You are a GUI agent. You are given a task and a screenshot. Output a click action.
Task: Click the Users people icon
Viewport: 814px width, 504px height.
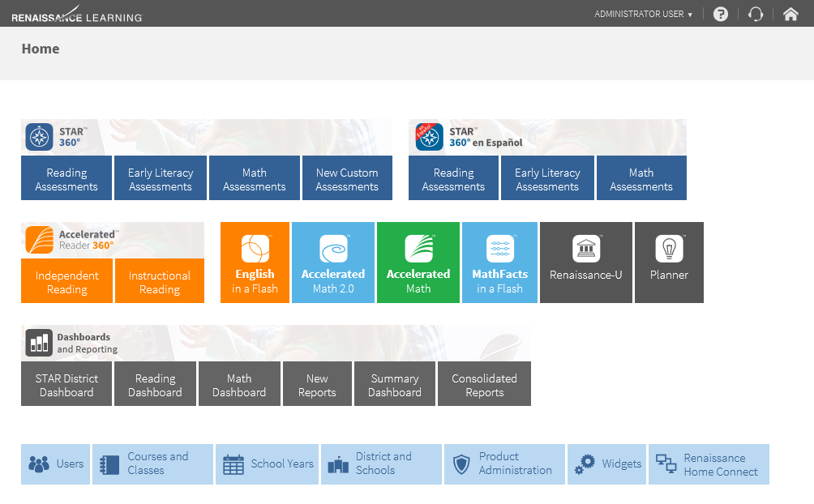pos(38,464)
